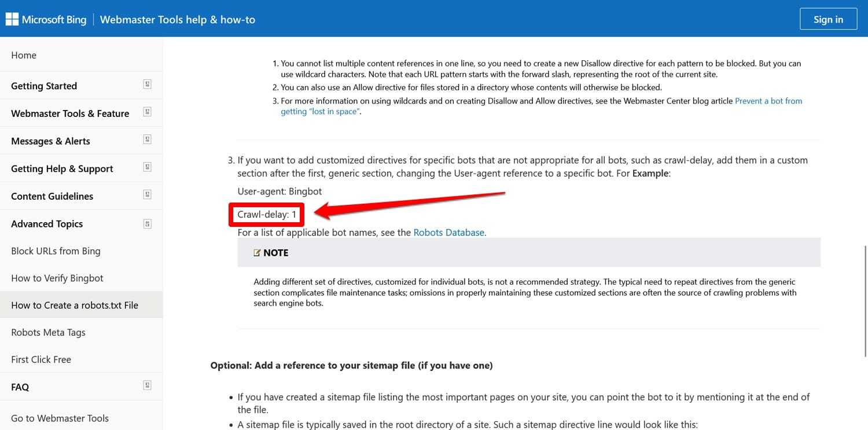Open Robots Meta Tags page
The height and width of the screenshot is (430, 868).
tap(48, 333)
